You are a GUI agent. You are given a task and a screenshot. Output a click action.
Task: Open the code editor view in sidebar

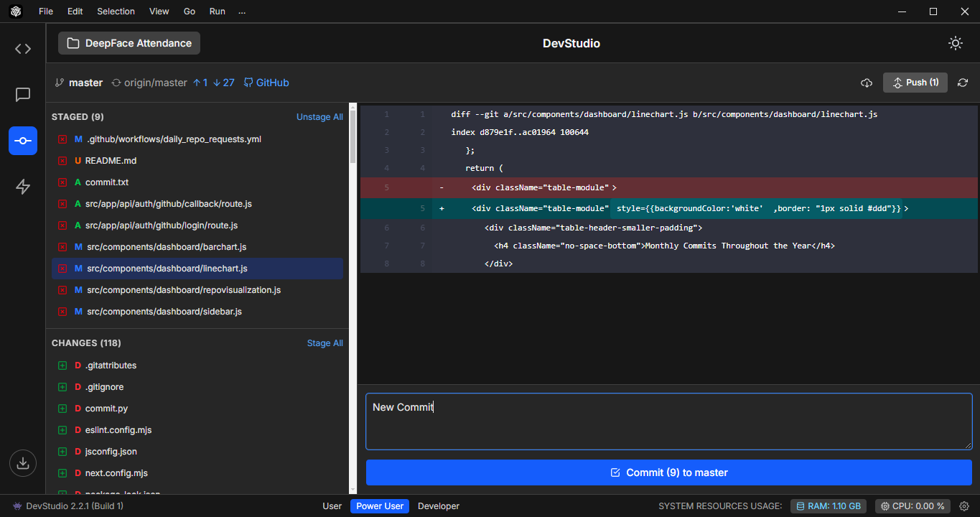coord(23,49)
